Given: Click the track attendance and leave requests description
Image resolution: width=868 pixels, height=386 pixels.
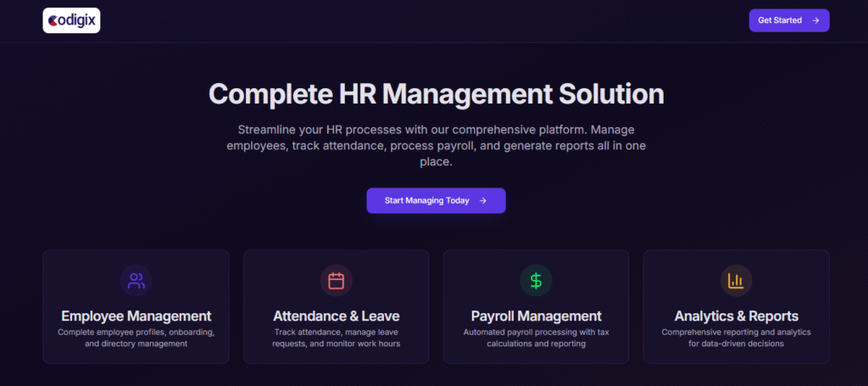Looking at the screenshot, I should click(x=336, y=338).
